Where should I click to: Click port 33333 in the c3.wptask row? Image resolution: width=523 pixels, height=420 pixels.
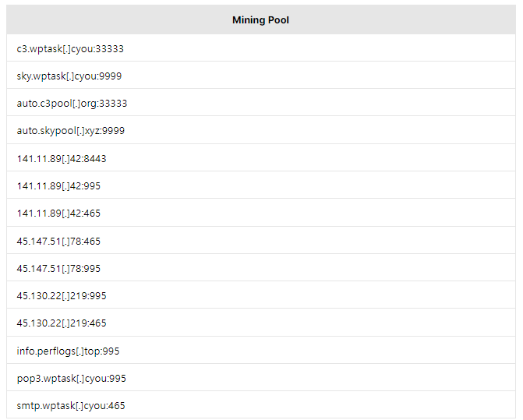110,49
